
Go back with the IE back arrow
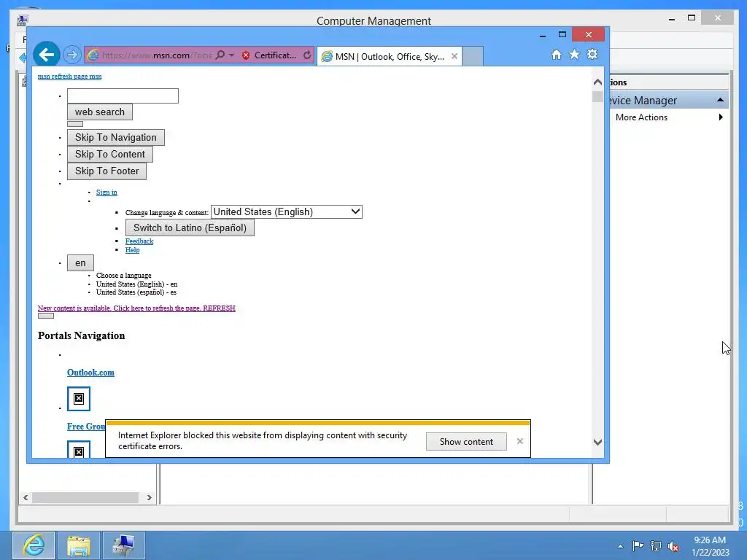point(47,55)
